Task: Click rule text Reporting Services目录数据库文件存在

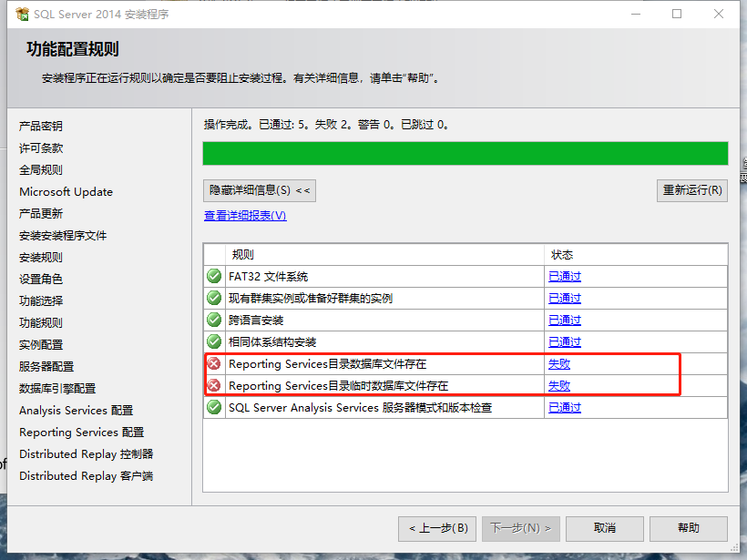Action: (328, 364)
